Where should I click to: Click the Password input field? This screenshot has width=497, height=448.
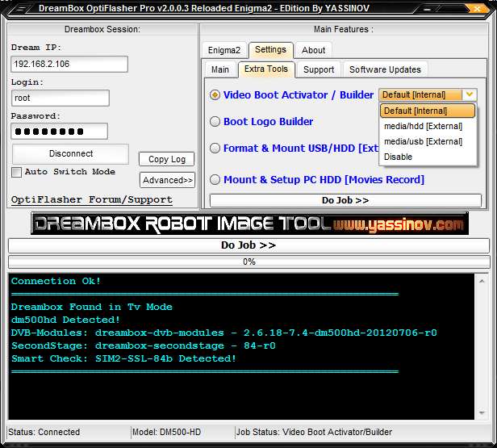pos(59,132)
